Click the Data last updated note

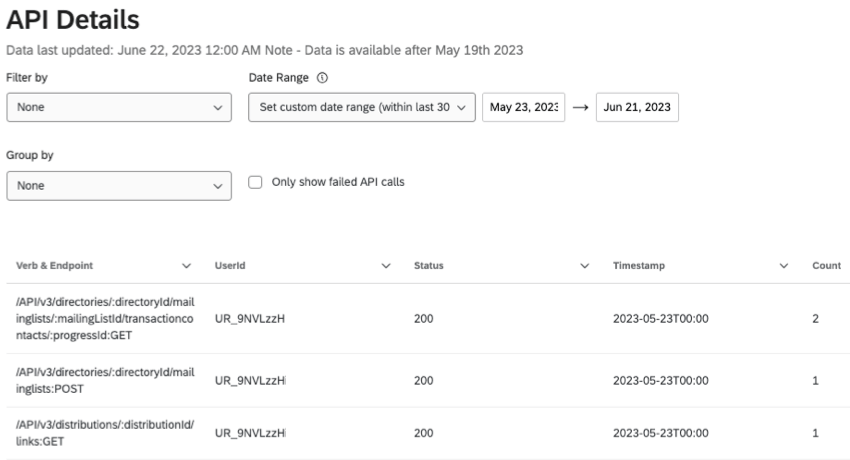[265, 50]
